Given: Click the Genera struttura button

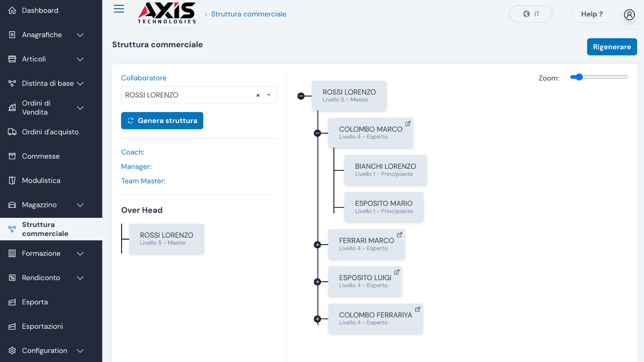Looking at the screenshot, I should (x=162, y=121).
